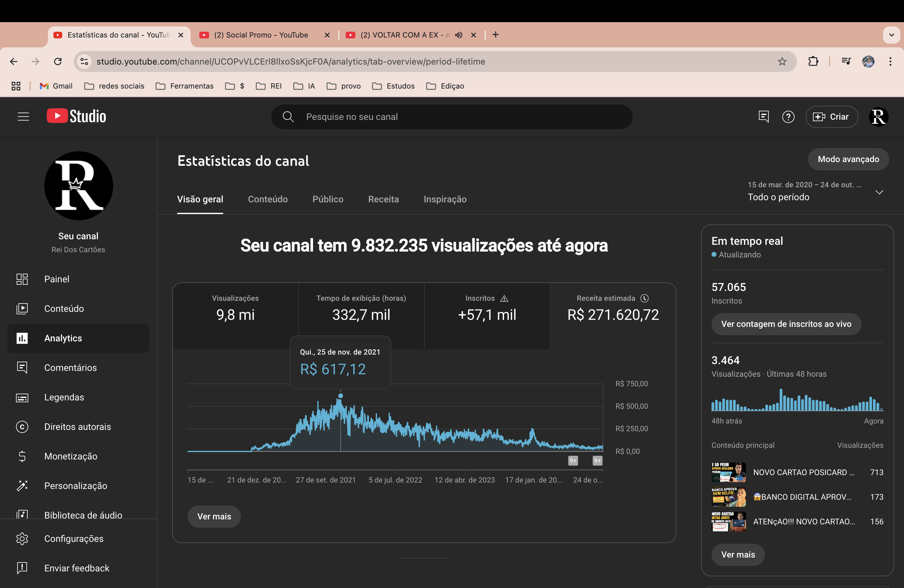Select the Tempo de exibição metric card
The width and height of the screenshot is (904, 588).
(x=361, y=316)
